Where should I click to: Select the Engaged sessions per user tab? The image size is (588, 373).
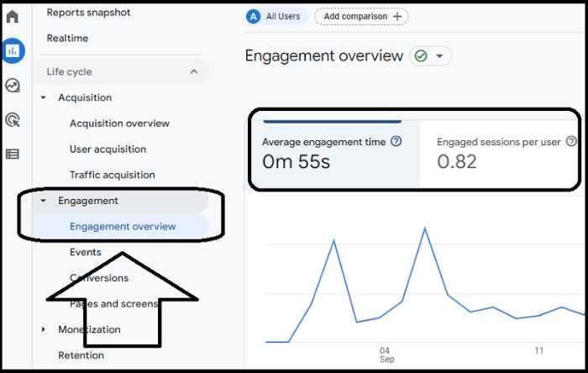point(500,152)
